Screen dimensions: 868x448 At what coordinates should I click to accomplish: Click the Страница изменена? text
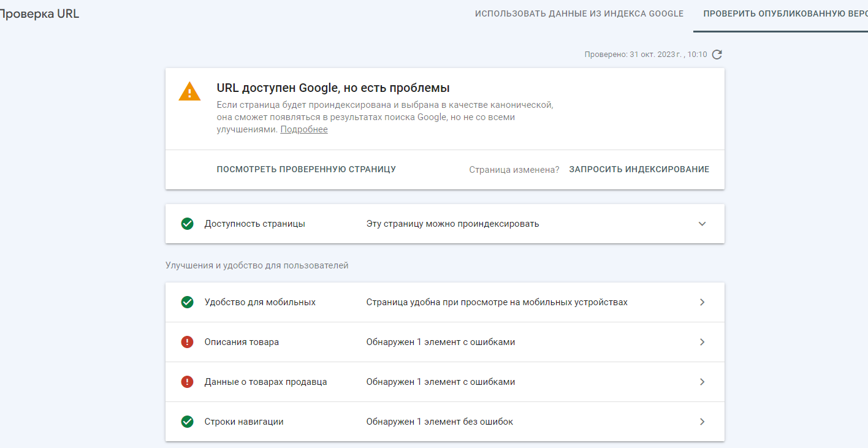pos(514,170)
